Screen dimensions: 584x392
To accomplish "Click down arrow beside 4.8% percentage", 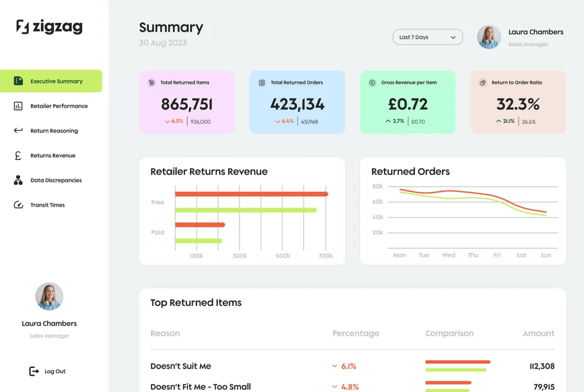I will (334, 387).
